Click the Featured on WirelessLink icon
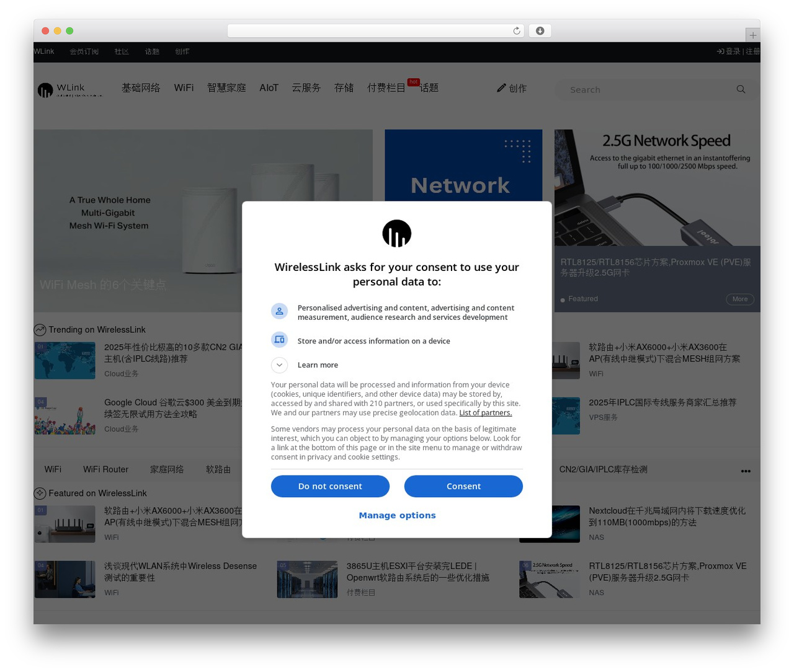 tap(40, 493)
